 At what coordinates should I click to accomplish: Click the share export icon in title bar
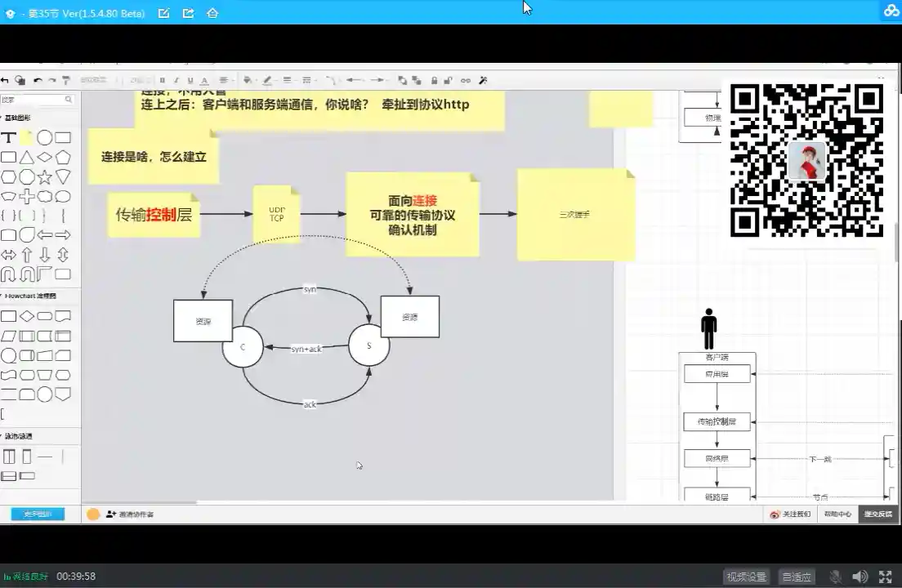coord(188,12)
